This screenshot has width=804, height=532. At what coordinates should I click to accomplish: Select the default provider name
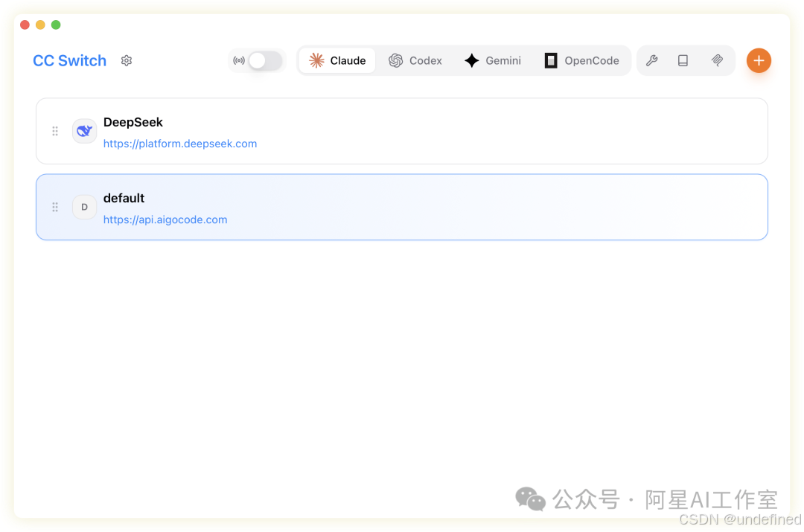coord(124,198)
